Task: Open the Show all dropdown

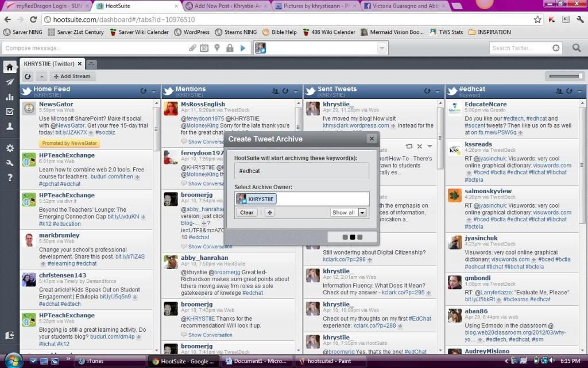Action: click(x=348, y=213)
